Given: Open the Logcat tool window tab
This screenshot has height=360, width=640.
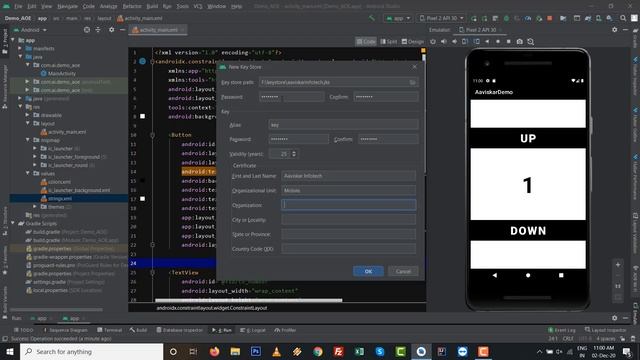Looking at the screenshot, I should click(x=253, y=330).
